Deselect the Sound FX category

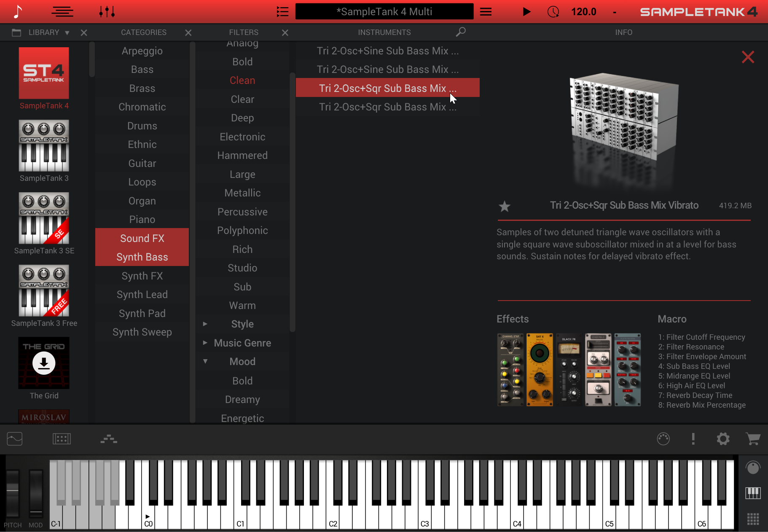pyautogui.click(x=142, y=238)
